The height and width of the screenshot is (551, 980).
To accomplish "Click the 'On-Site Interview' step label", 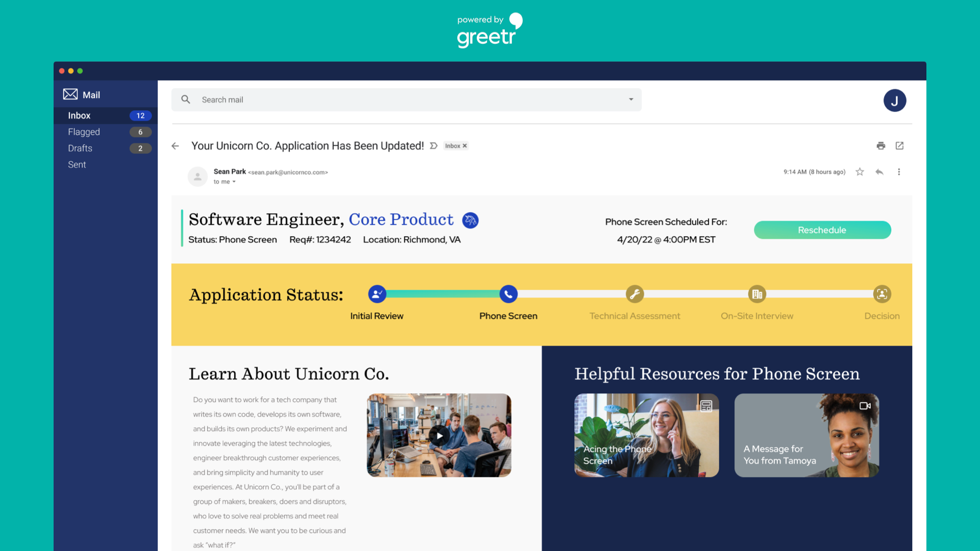I will (757, 316).
